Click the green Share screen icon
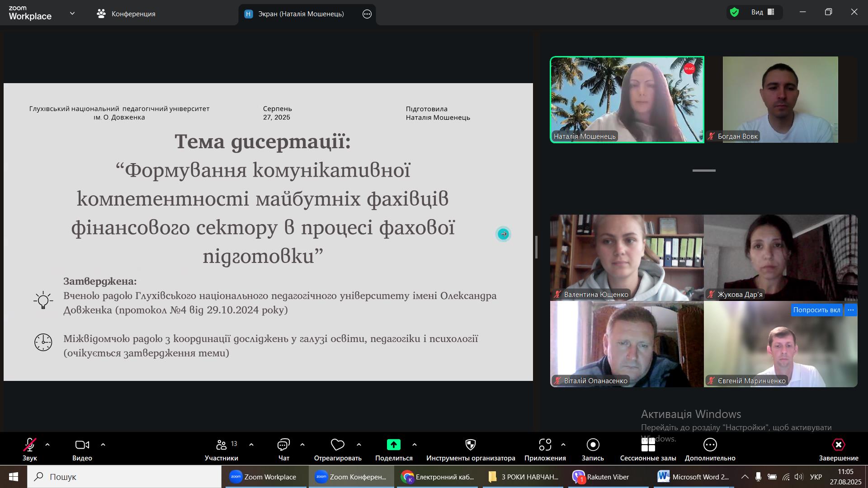868x488 pixels. coord(393,445)
